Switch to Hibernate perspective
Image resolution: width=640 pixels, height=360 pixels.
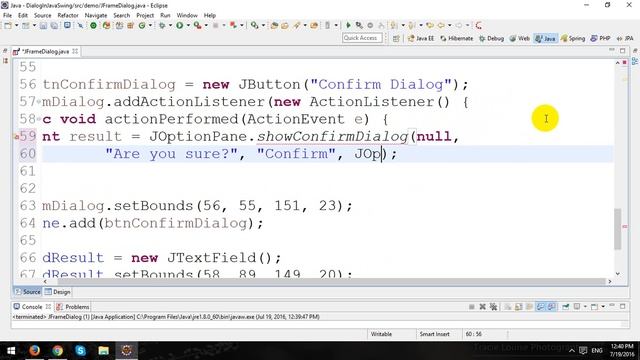coord(456,38)
